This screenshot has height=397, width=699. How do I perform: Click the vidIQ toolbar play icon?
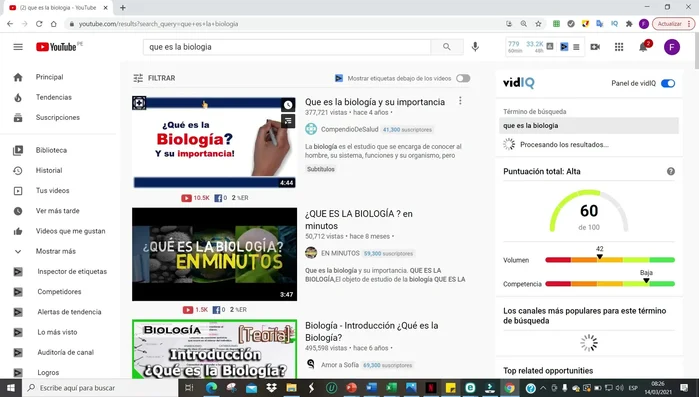coord(564,47)
